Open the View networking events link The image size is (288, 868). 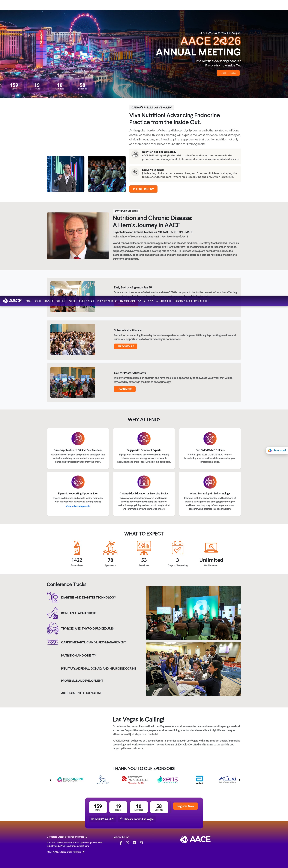pyautogui.click(x=78, y=506)
